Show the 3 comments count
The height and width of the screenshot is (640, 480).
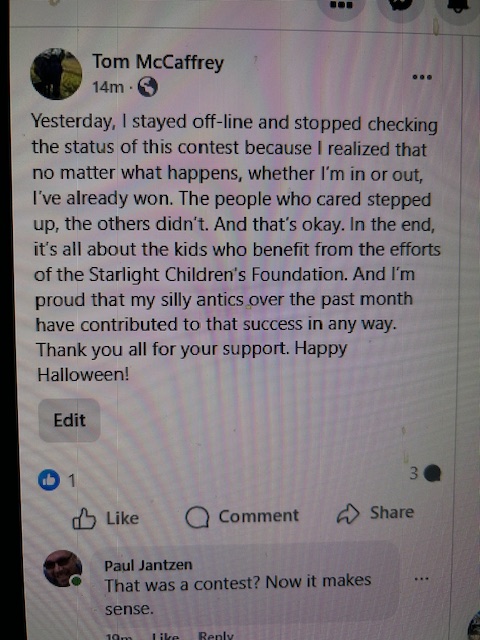pyautogui.click(x=425, y=473)
